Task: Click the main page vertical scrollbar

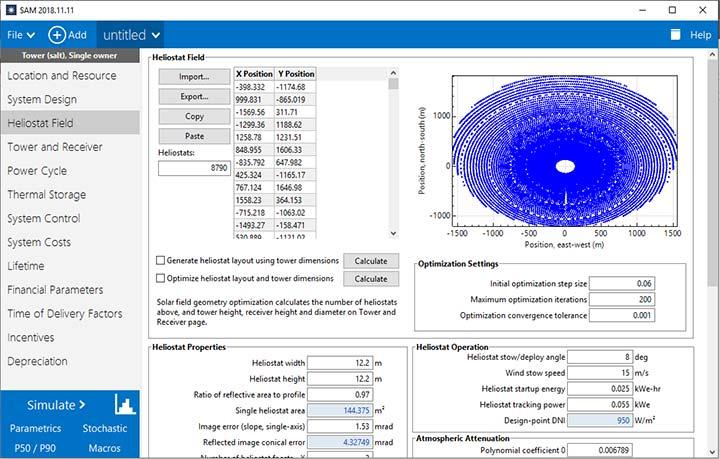Action: click(x=712, y=174)
